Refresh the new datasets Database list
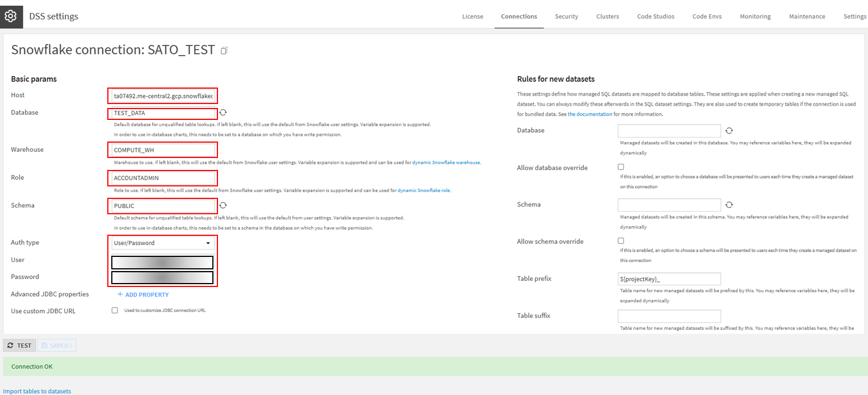868x395 pixels. (729, 131)
